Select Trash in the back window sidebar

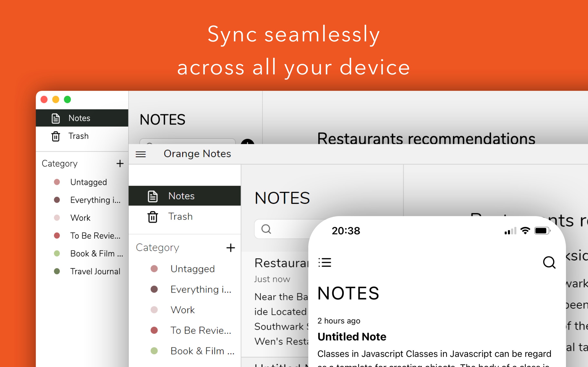coord(78,136)
